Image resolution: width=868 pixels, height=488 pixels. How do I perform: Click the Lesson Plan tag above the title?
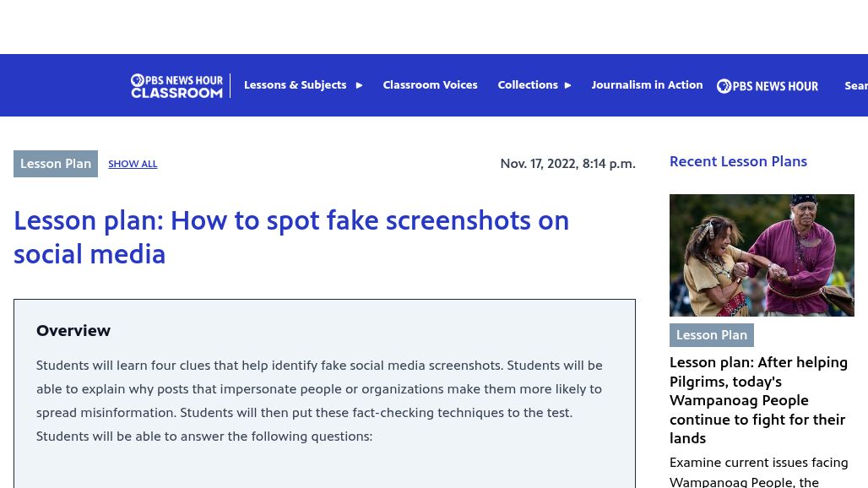coord(56,164)
